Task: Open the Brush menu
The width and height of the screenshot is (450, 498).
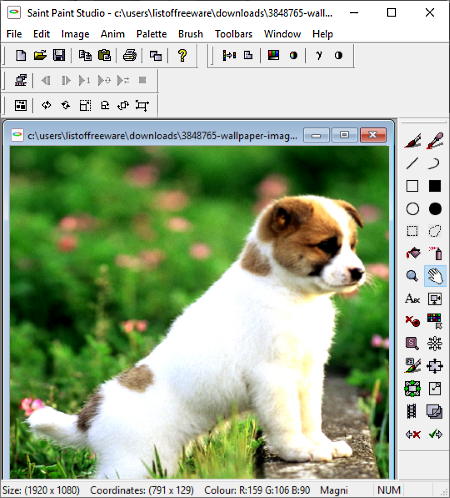Action: tap(190, 34)
